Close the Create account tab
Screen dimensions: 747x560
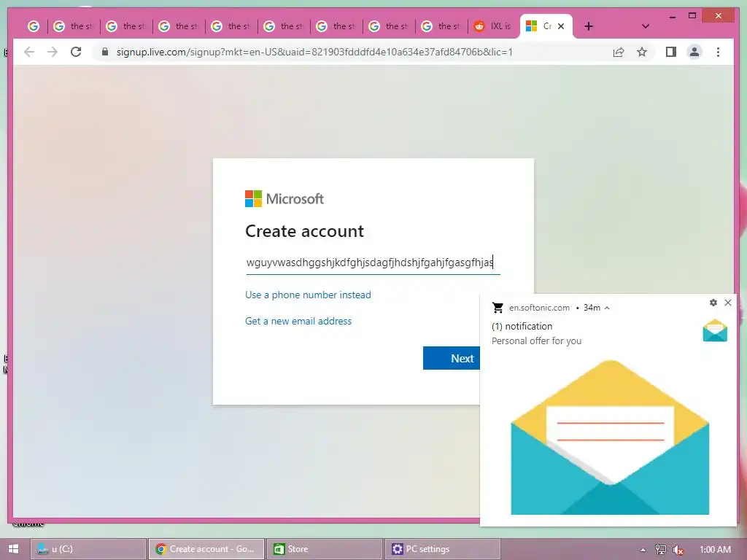tap(561, 26)
